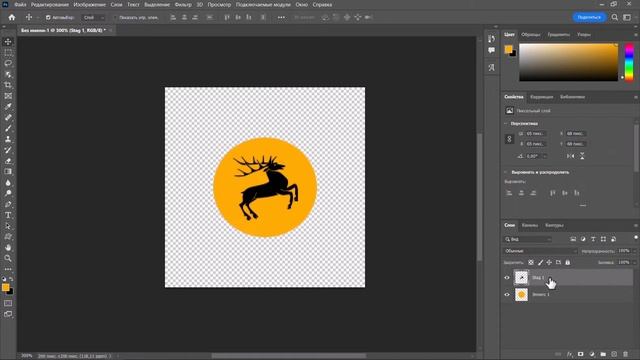This screenshot has width=640, height=360.
Task: Open the Файл menu
Action: coord(20,4)
